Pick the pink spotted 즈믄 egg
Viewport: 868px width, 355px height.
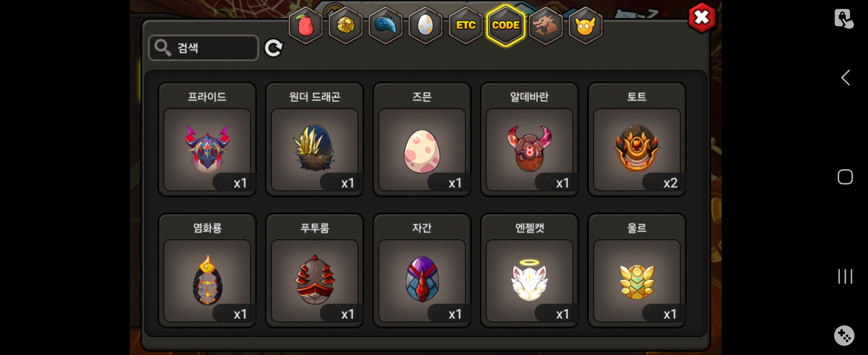pyautogui.click(x=422, y=139)
